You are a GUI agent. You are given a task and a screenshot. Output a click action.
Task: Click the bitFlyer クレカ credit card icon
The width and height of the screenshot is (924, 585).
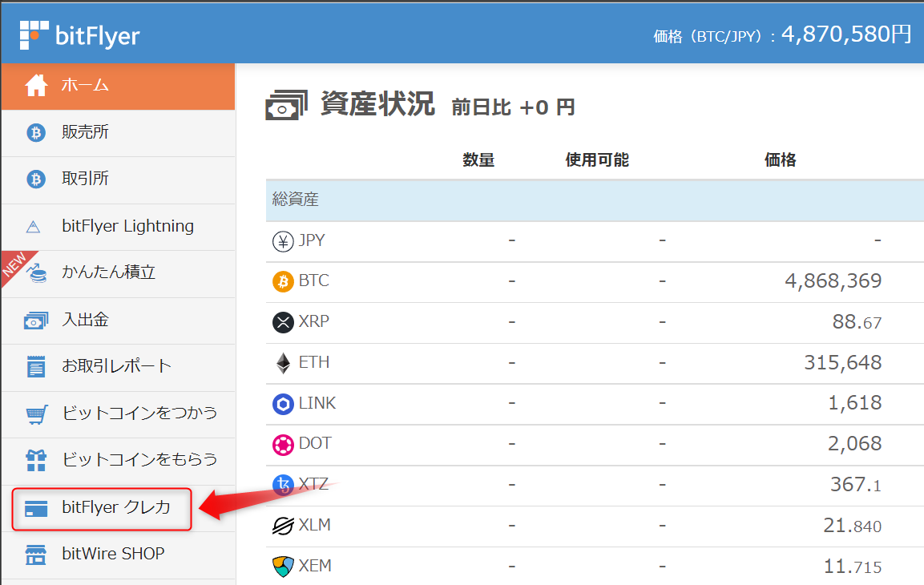[x=36, y=508]
